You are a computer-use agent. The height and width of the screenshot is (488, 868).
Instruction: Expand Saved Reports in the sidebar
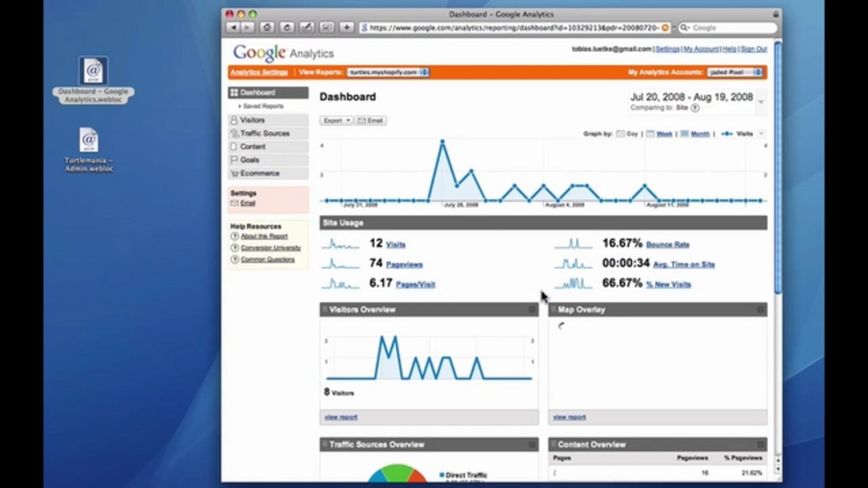(x=261, y=106)
